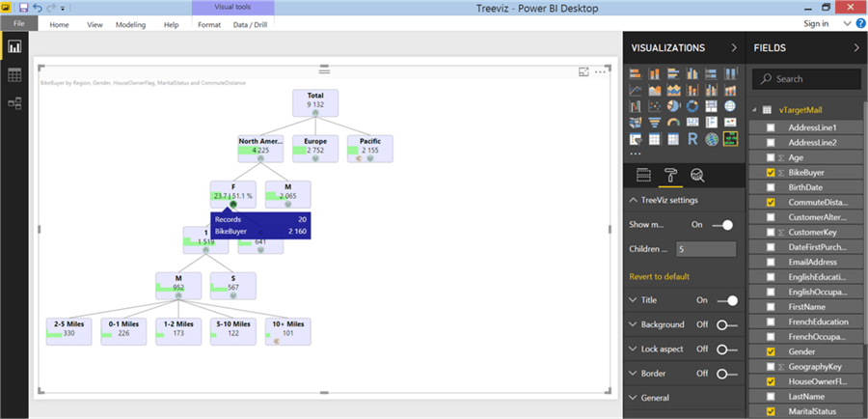Open Fields well tab in Visualizations
This screenshot has height=419, width=868.
[642, 176]
